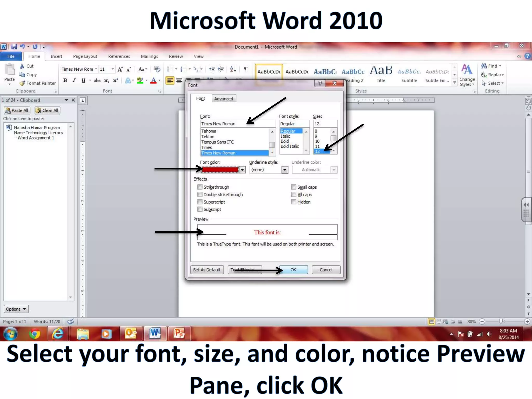Enable the Small caps checkbox

click(294, 187)
